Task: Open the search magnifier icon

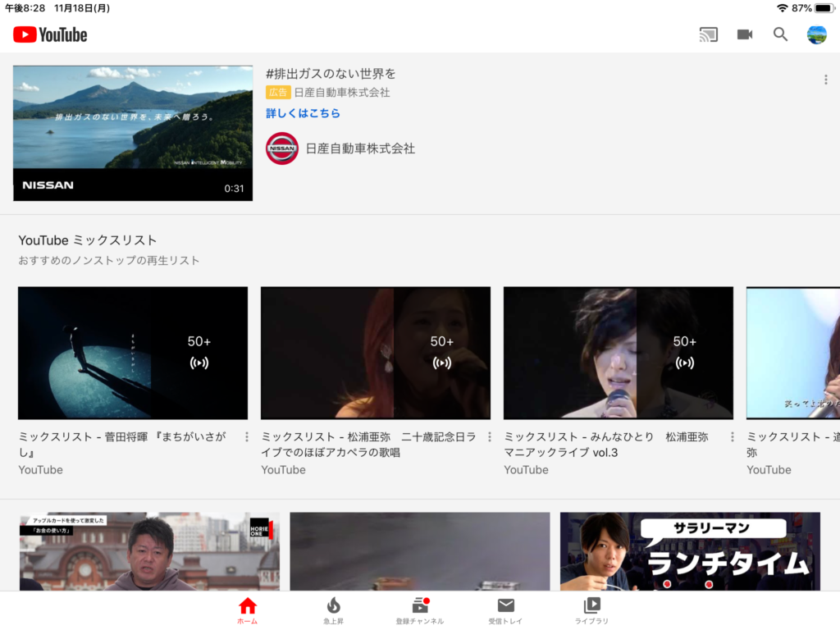Action: click(781, 34)
